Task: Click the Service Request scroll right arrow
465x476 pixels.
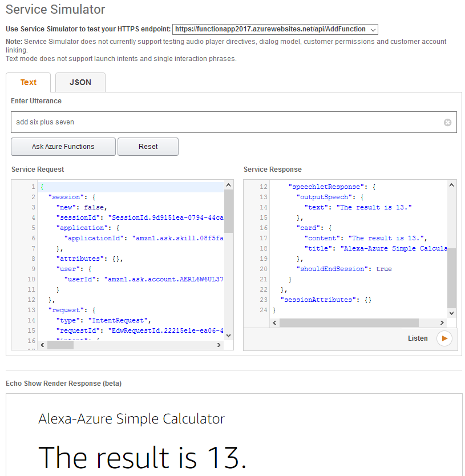Action: click(219, 345)
